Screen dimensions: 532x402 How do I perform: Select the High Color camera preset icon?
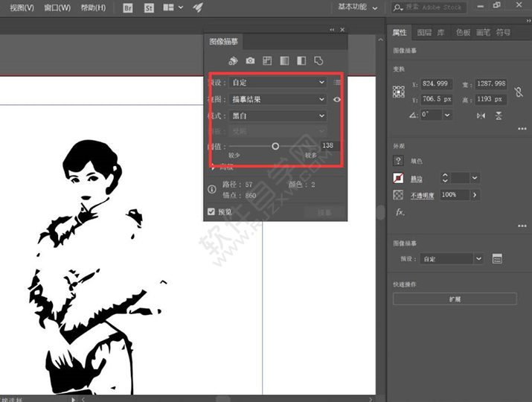tap(250, 61)
